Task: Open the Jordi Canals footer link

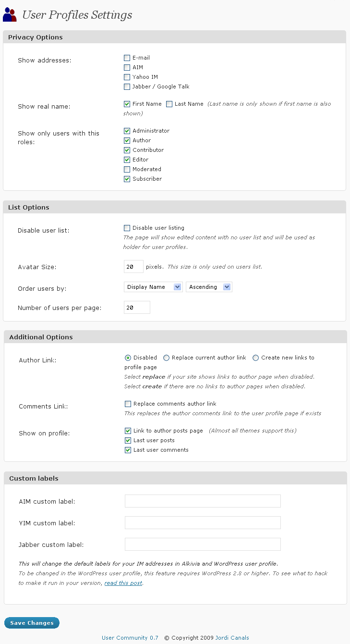Action: pos(232,638)
